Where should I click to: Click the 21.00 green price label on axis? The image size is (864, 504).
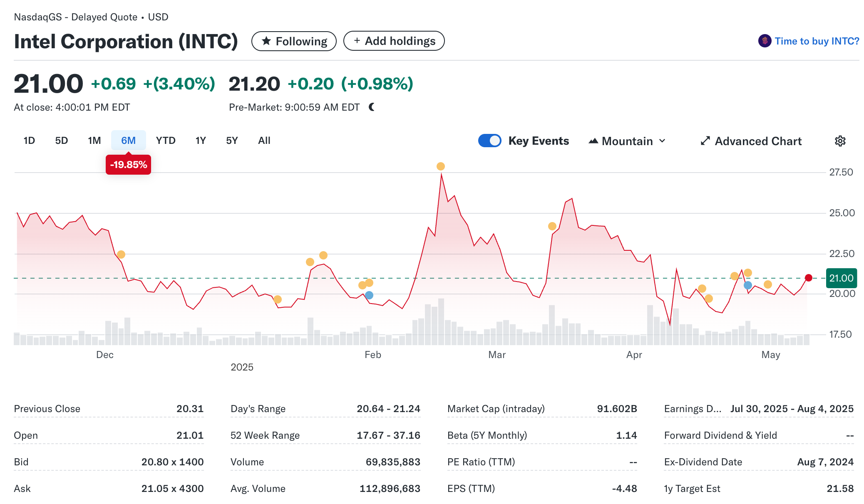pyautogui.click(x=841, y=278)
